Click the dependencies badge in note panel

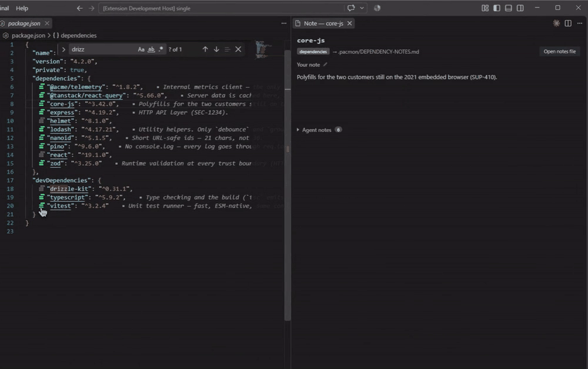pos(313,52)
